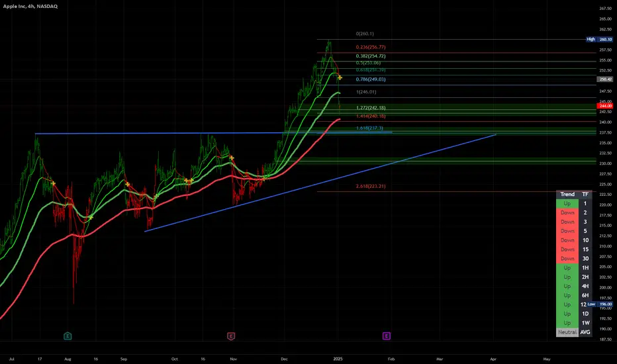Click the AVG label in trend table
The image size is (617, 364).
[x=585, y=332]
